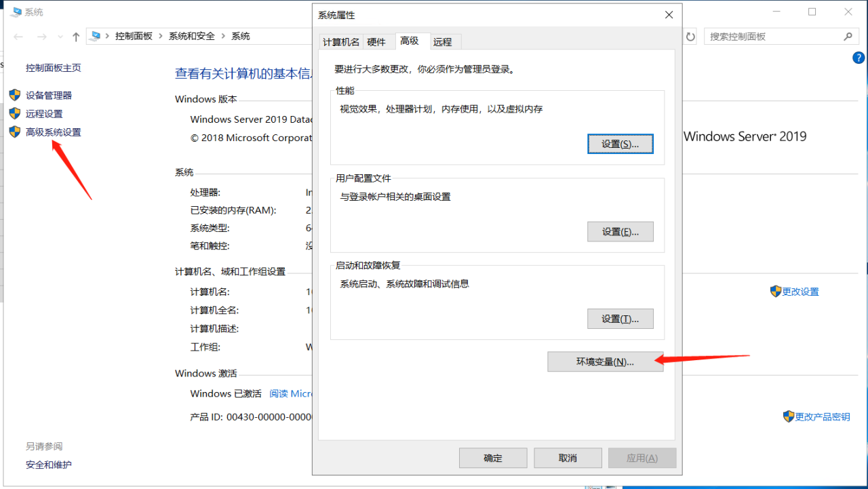This screenshot has height=489, width=868.
Task: Click the 系统 window title bar icon
Action: (x=16, y=12)
